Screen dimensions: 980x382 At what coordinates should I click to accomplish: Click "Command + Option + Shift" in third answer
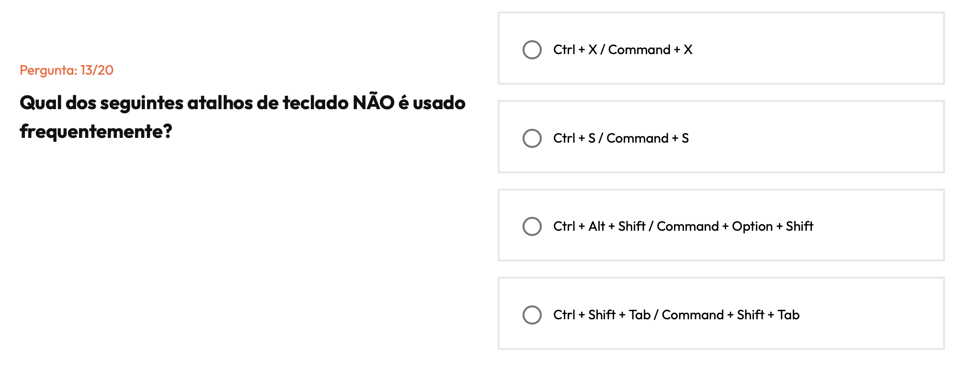[x=735, y=226]
